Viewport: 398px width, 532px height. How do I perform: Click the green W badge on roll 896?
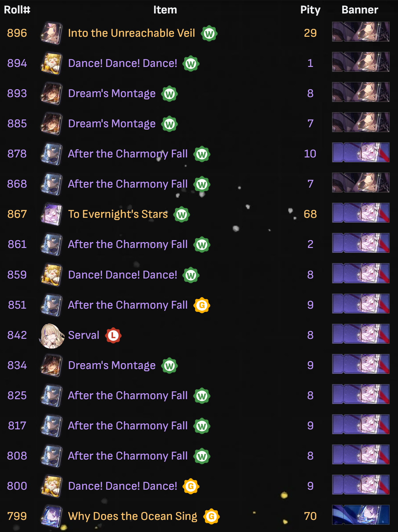coord(209,33)
